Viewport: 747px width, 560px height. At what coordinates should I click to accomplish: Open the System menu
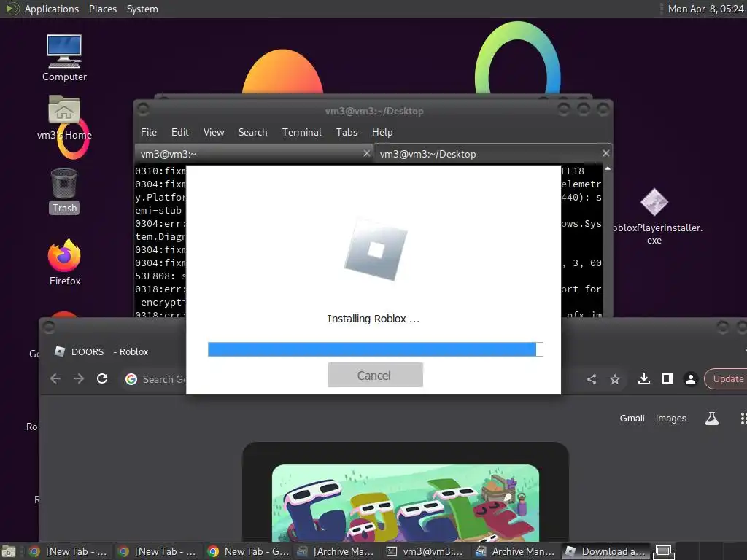click(142, 9)
